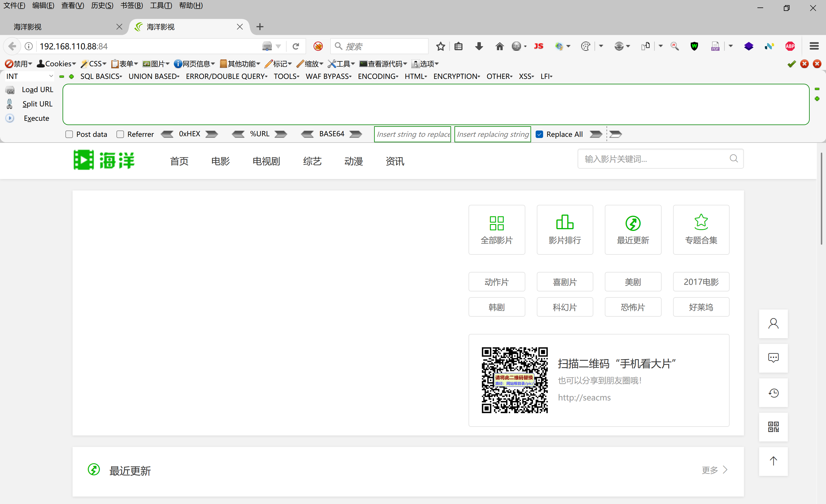Click the downloads arrow icon
This screenshot has height=504, width=826.
(479, 46)
